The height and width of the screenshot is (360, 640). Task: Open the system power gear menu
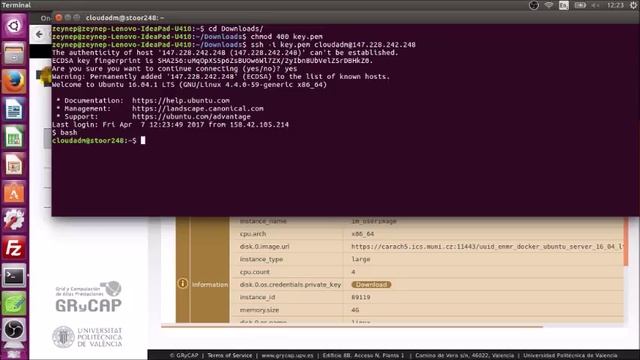click(634, 5)
